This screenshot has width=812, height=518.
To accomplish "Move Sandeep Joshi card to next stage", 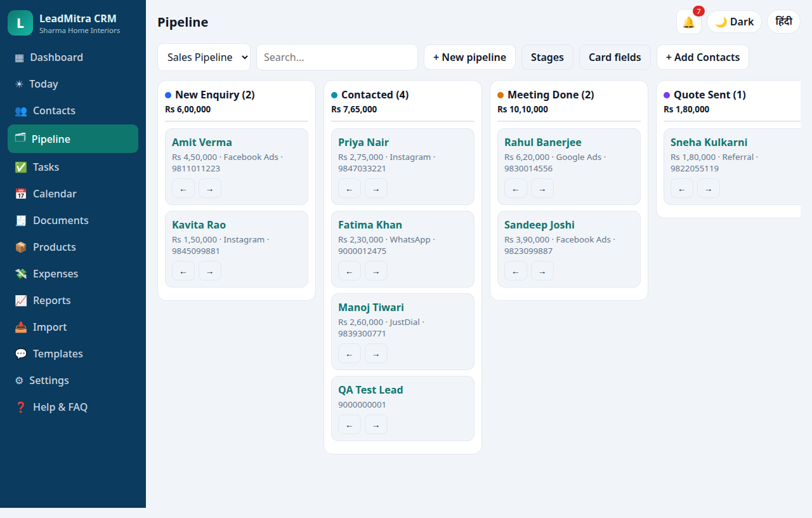I will [x=542, y=271].
